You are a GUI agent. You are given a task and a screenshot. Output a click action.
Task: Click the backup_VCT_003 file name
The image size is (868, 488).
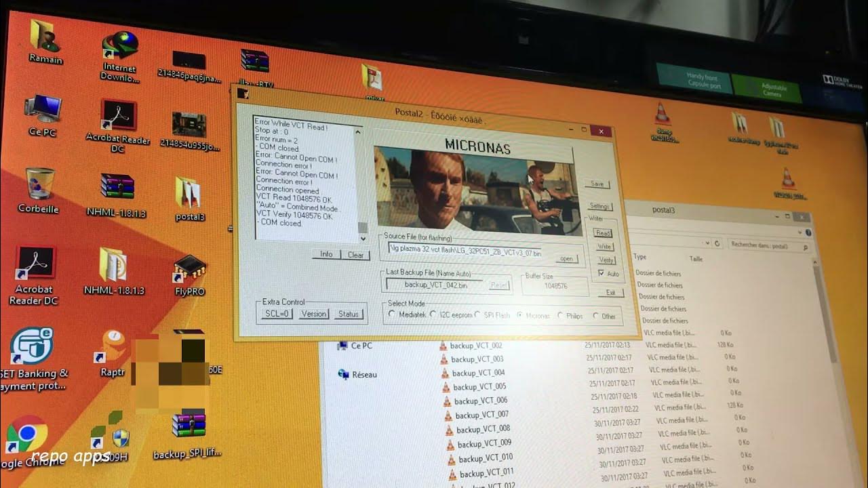click(477, 359)
